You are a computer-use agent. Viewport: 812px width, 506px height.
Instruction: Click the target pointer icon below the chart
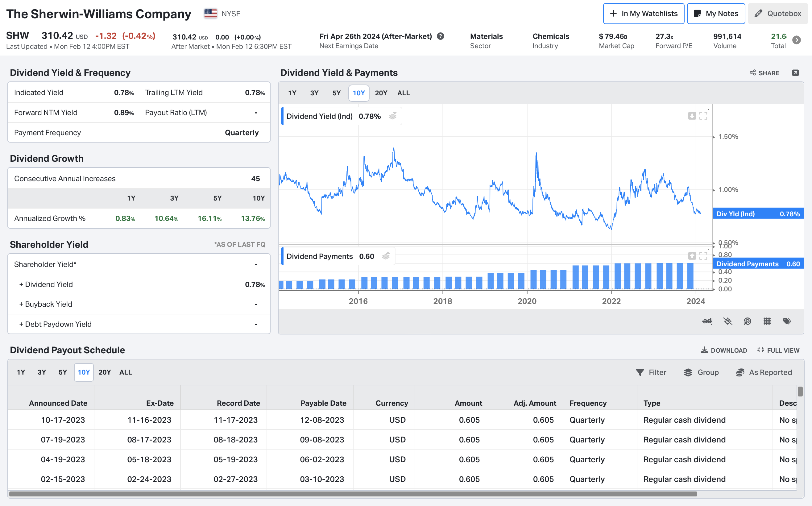coord(748,321)
